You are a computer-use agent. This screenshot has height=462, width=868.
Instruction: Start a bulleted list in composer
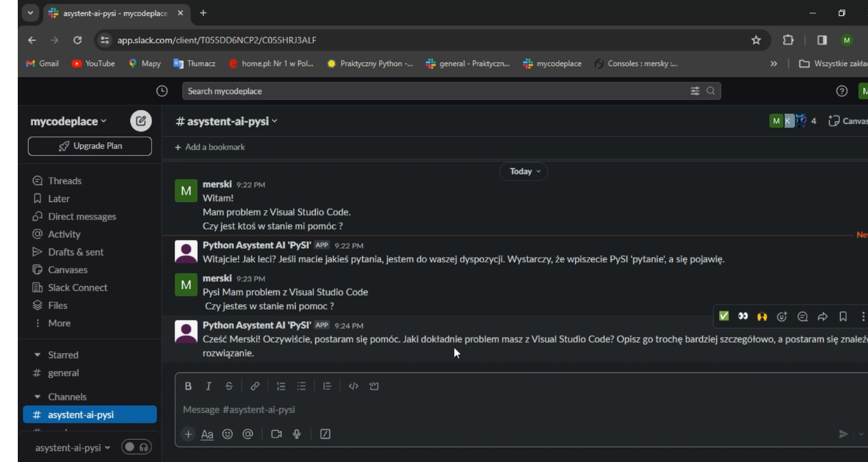(302, 386)
